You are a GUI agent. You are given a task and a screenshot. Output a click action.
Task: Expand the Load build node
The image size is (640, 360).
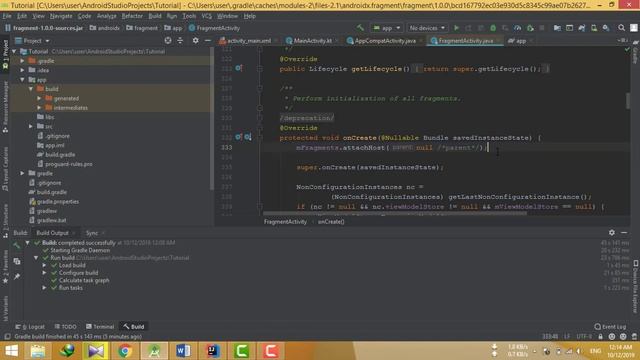[x=44, y=265]
